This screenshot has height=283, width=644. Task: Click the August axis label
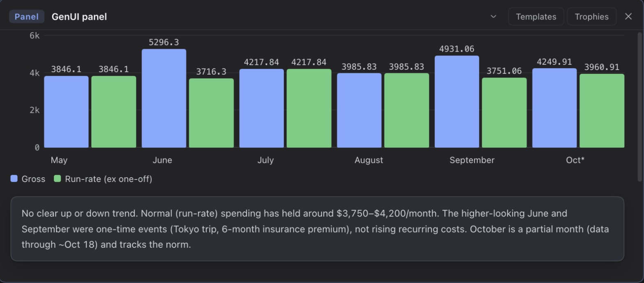click(x=369, y=160)
